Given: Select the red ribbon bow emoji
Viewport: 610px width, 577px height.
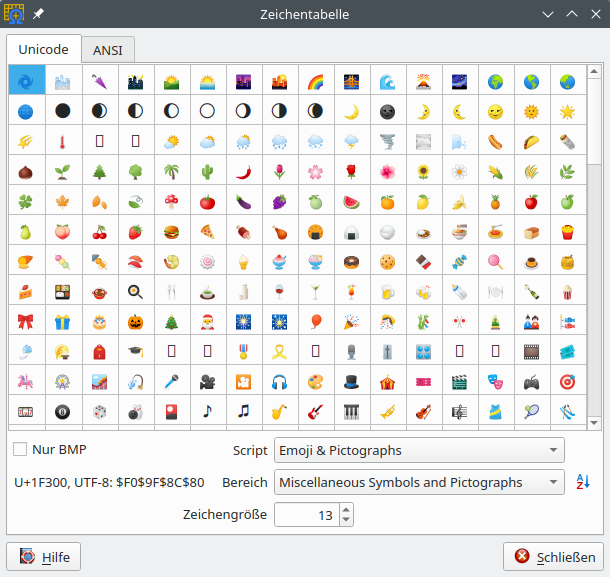Looking at the screenshot, I should [x=27, y=321].
